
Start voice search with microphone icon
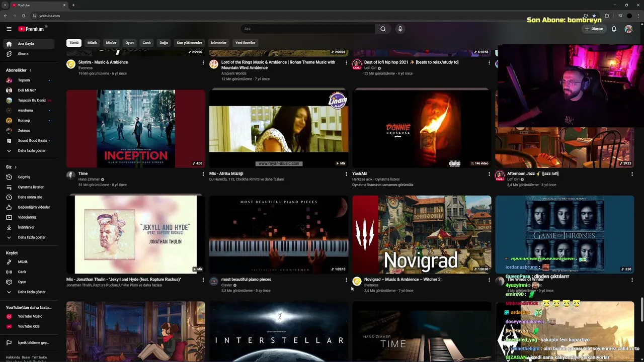coord(400,29)
